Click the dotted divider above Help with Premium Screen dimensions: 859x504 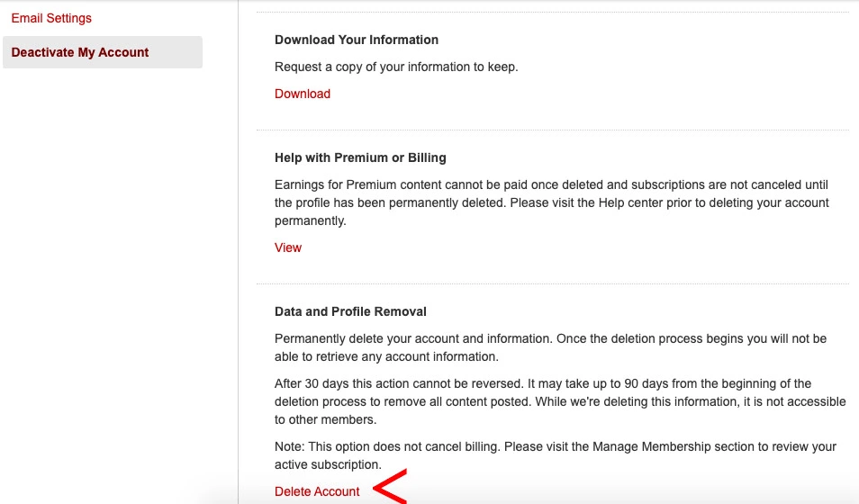pos(553,130)
